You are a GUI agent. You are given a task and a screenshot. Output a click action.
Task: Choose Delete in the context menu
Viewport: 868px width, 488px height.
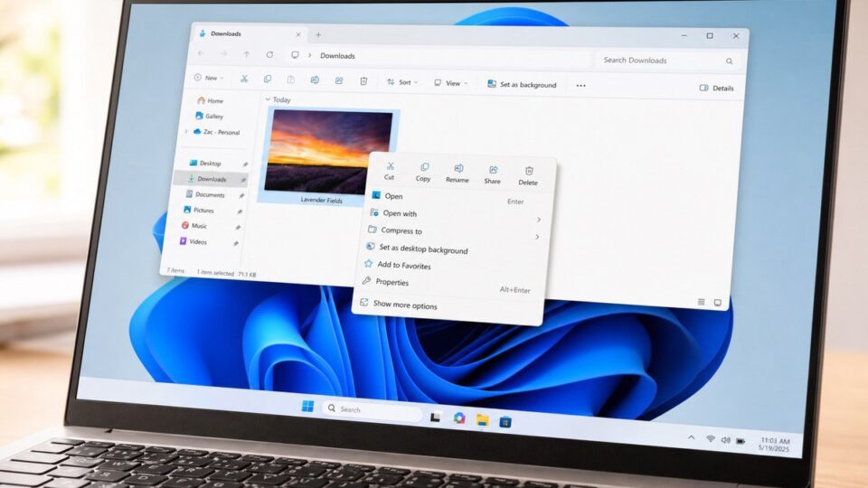pyautogui.click(x=528, y=176)
